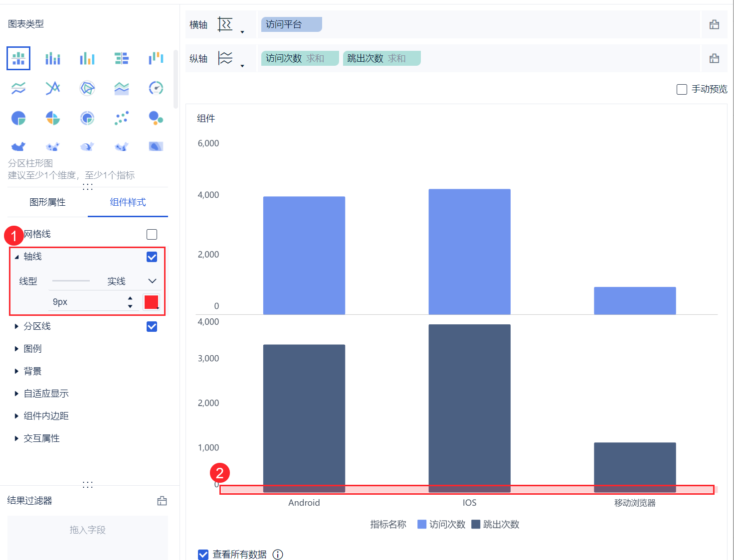Click the 访问平台 field pill
The width and height of the screenshot is (734, 560).
(x=292, y=24)
